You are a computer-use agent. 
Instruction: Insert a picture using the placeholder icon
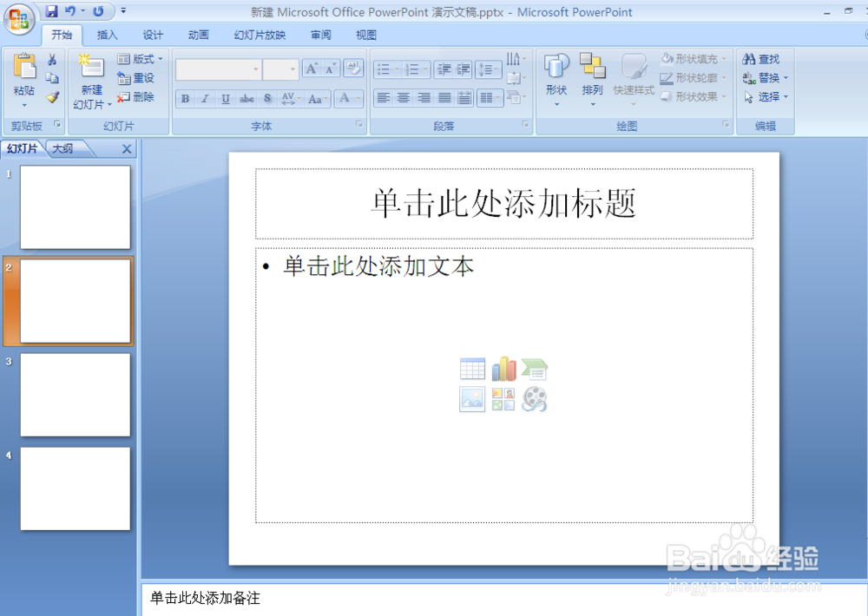pyautogui.click(x=471, y=399)
